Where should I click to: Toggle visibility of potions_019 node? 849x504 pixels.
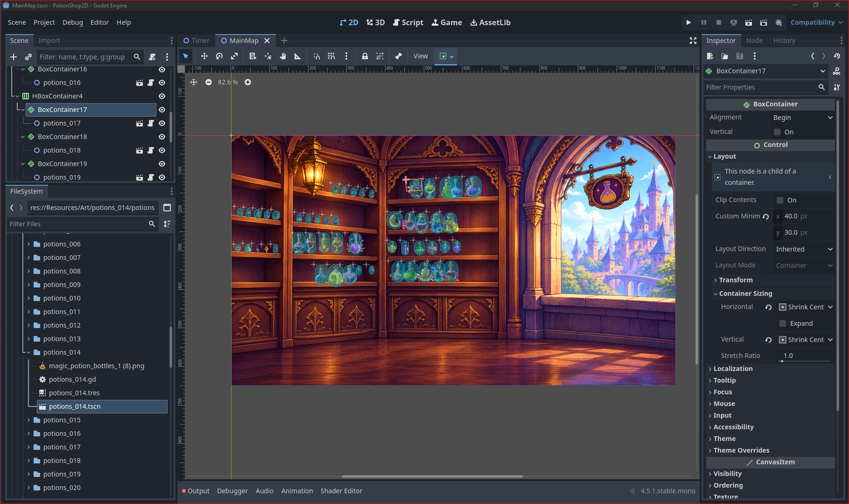point(162,177)
